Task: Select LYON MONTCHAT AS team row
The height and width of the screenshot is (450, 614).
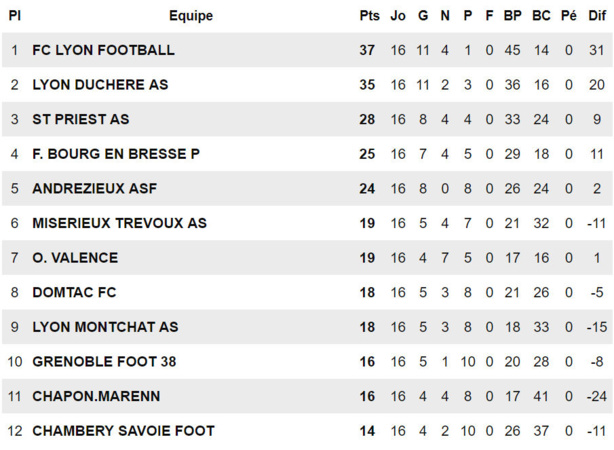Action: coord(105,327)
